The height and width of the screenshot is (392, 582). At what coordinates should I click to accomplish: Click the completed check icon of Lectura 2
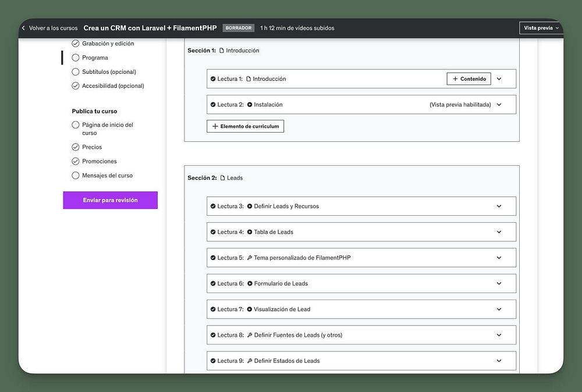(x=213, y=105)
